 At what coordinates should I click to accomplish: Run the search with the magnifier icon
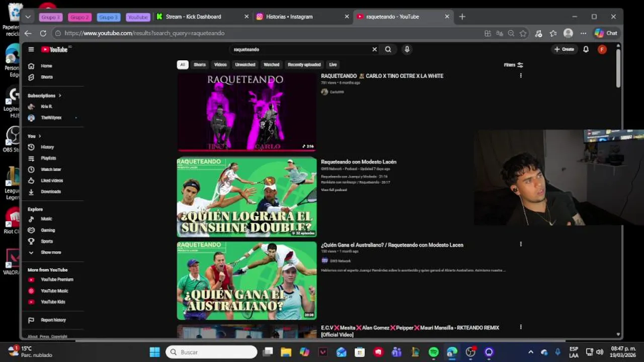(388, 49)
